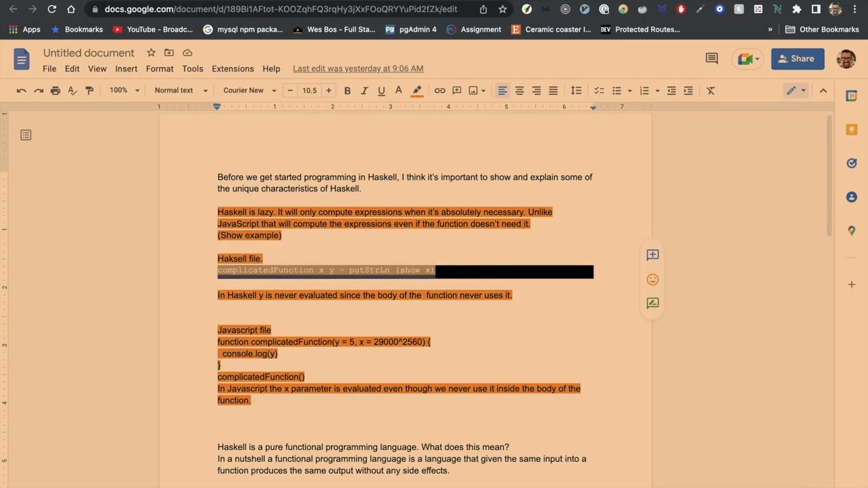
Task: Click the Share button
Action: pyautogui.click(x=797, y=59)
